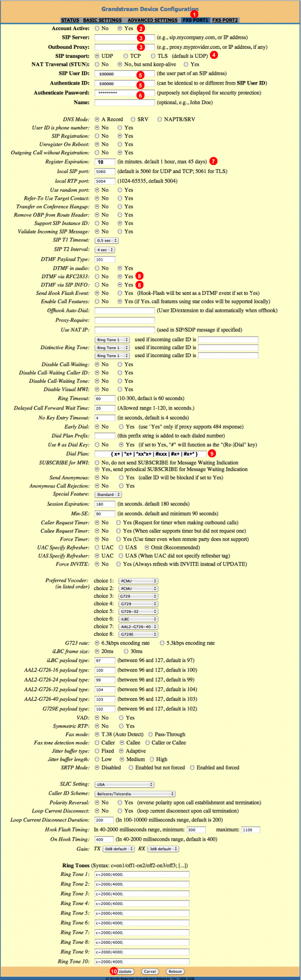This screenshot has width=301, height=980.
Task: Set Early Dial to Yes
Action: [x=121, y=426]
